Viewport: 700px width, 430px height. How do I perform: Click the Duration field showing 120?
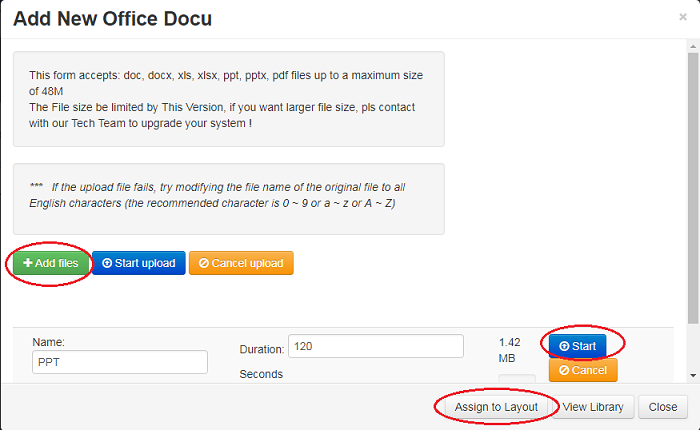click(x=375, y=346)
